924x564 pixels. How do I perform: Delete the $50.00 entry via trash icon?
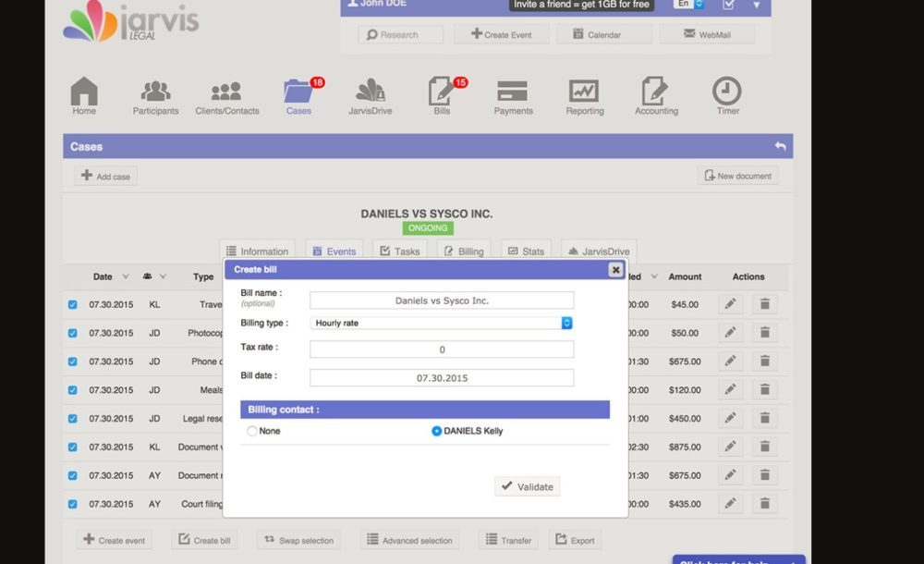pos(764,333)
